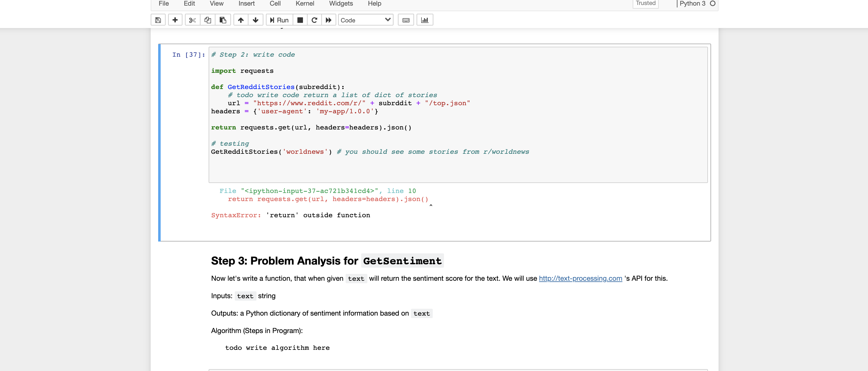The width and height of the screenshot is (868, 371).
Task: Select the Code cell type dropdown
Action: [x=364, y=19]
